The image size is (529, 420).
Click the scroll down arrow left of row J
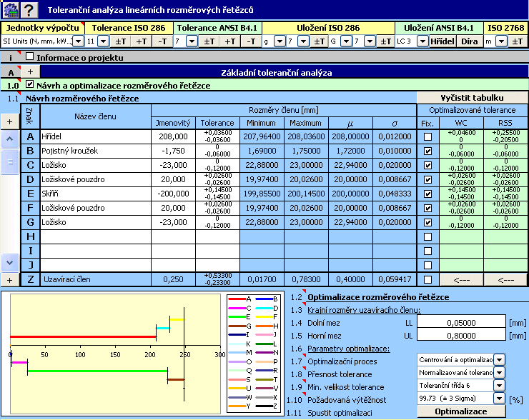(10, 263)
